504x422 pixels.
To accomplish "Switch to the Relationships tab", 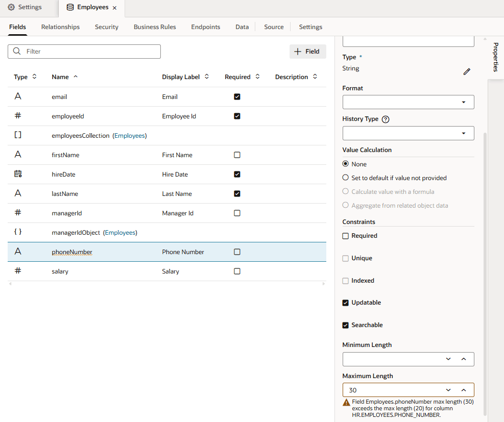I will (60, 27).
